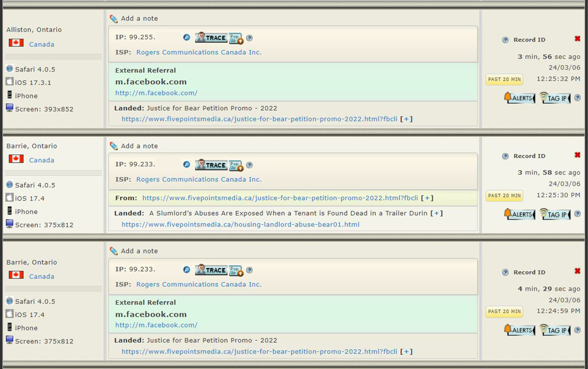Click magnifier icon for IP in 12:25:30 PM record
This screenshot has height=369, width=588.
point(187,165)
